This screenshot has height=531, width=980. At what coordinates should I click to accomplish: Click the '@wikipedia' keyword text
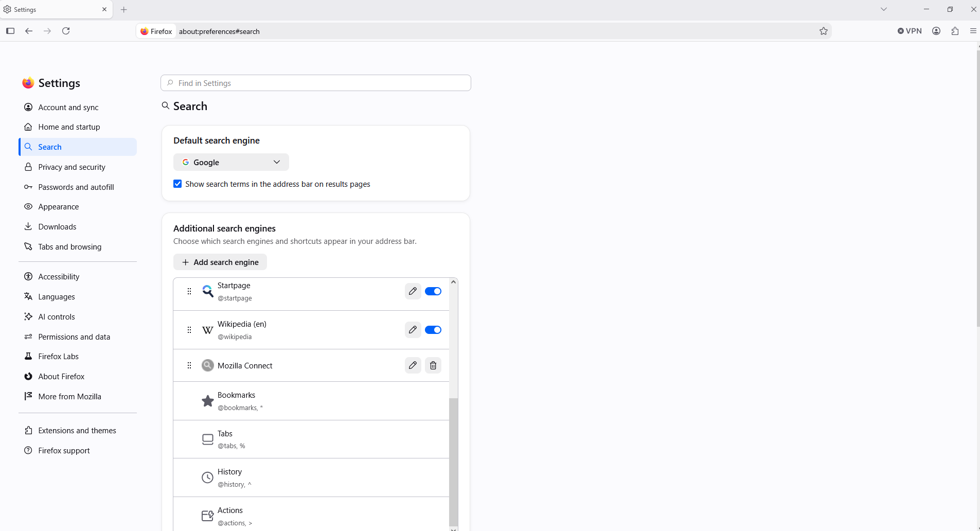click(x=235, y=337)
